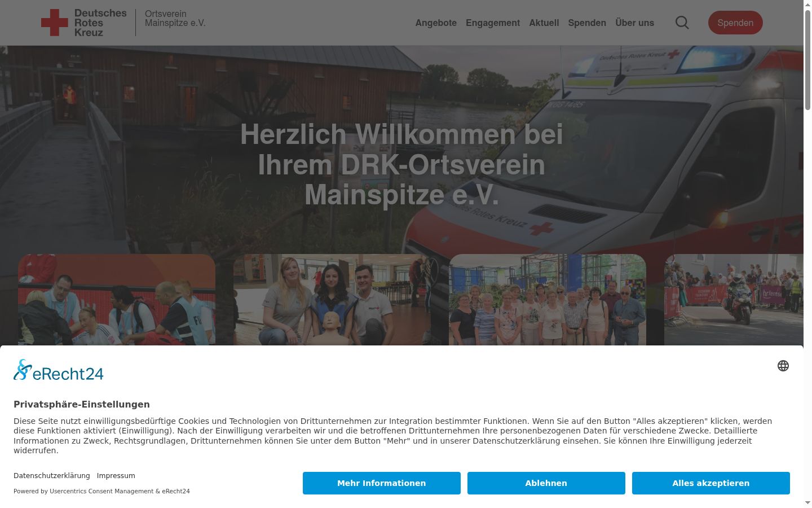
Task: Open the Impressum link
Action: 116,476
